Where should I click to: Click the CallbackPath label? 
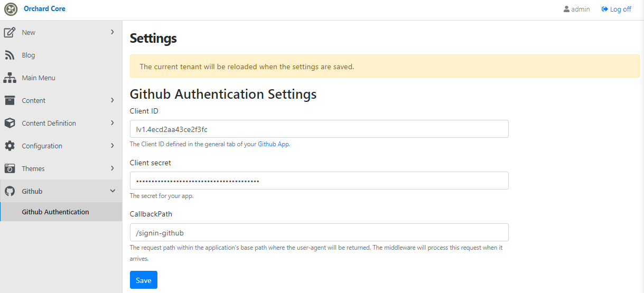click(x=151, y=214)
